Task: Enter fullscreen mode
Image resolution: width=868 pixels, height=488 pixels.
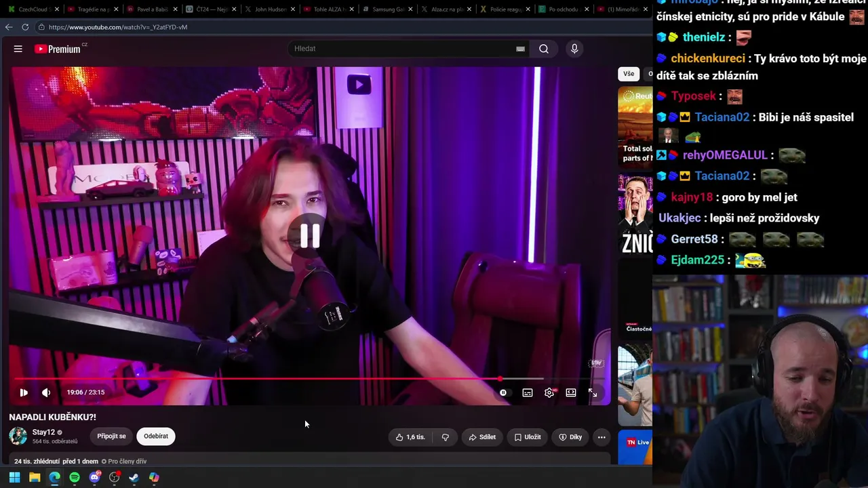Action: [x=593, y=392]
